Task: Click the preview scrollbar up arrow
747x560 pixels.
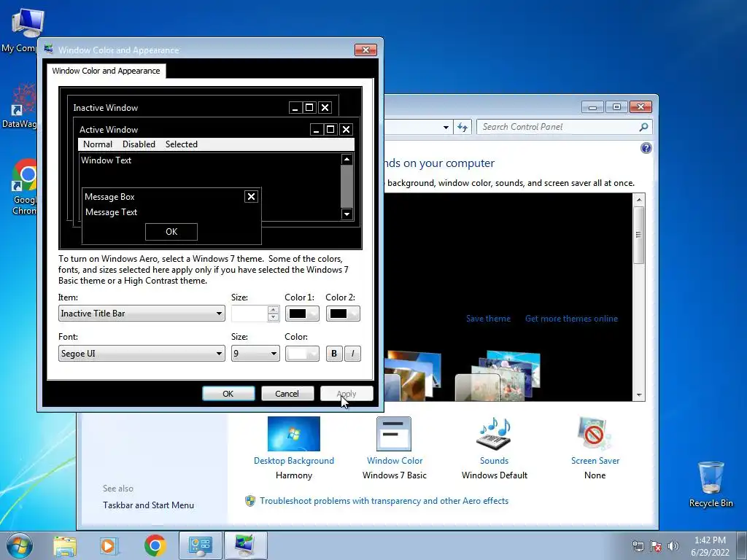Action: (x=347, y=160)
